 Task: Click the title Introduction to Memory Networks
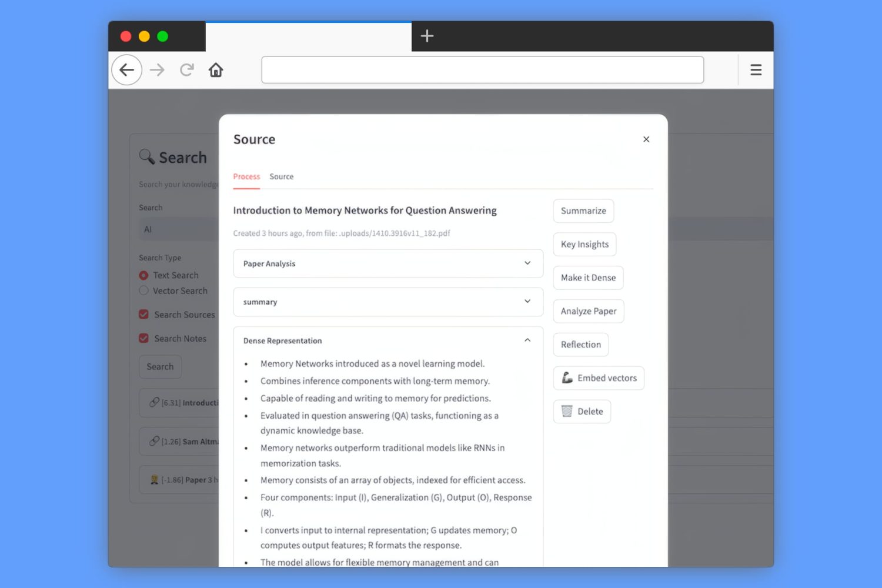365,211
